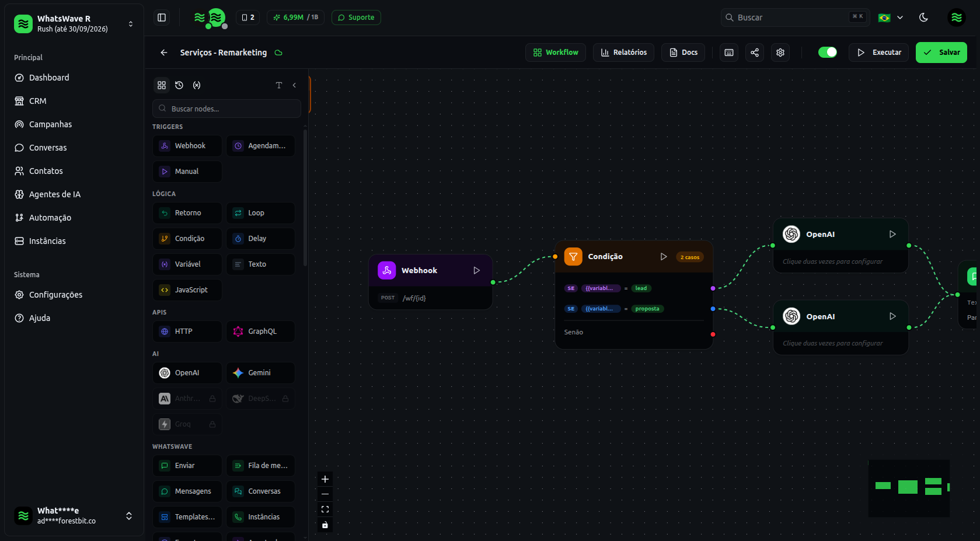Open the language flag dropdown
Viewport: 980px width, 541px height.
point(891,18)
